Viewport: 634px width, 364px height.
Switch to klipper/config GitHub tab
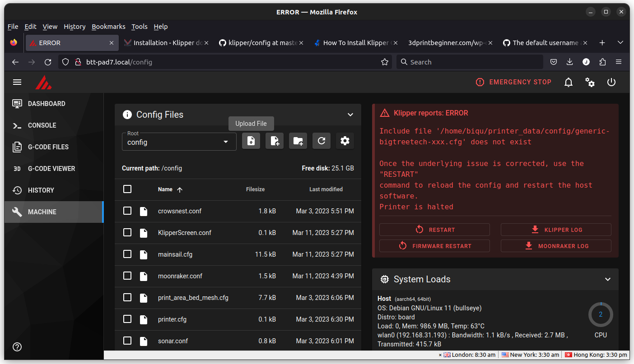(x=261, y=43)
